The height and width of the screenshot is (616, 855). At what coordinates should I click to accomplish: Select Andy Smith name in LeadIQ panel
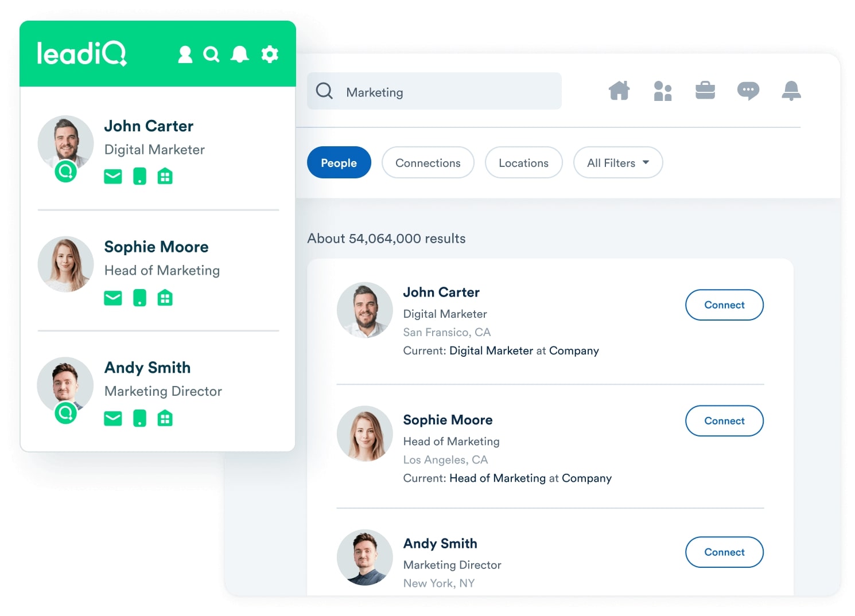(147, 367)
